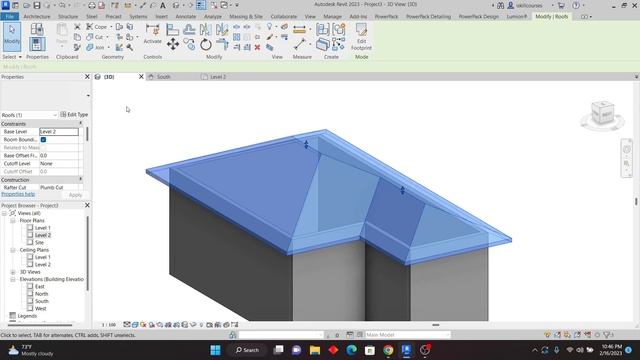Click the ViewCube in the 3D view
Viewport: 640px width, 360px height.
(x=603, y=114)
